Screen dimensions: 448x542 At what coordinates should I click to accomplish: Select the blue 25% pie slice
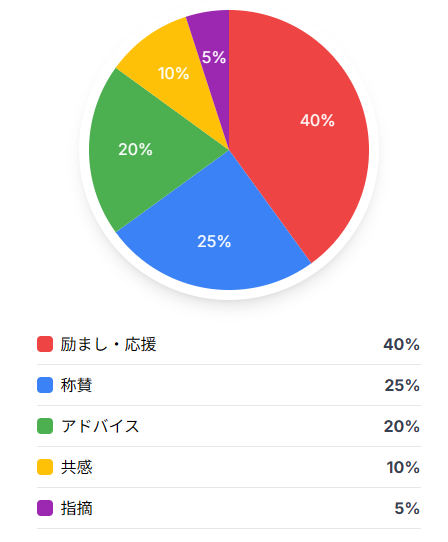coord(214,239)
